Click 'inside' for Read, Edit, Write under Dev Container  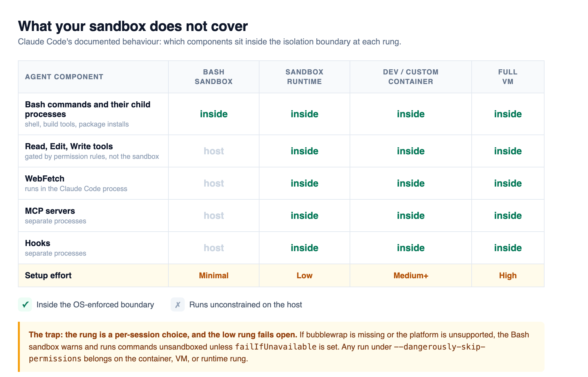click(411, 151)
